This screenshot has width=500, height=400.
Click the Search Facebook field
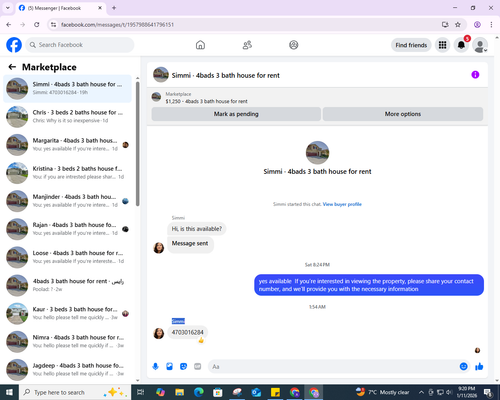[x=80, y=45]
